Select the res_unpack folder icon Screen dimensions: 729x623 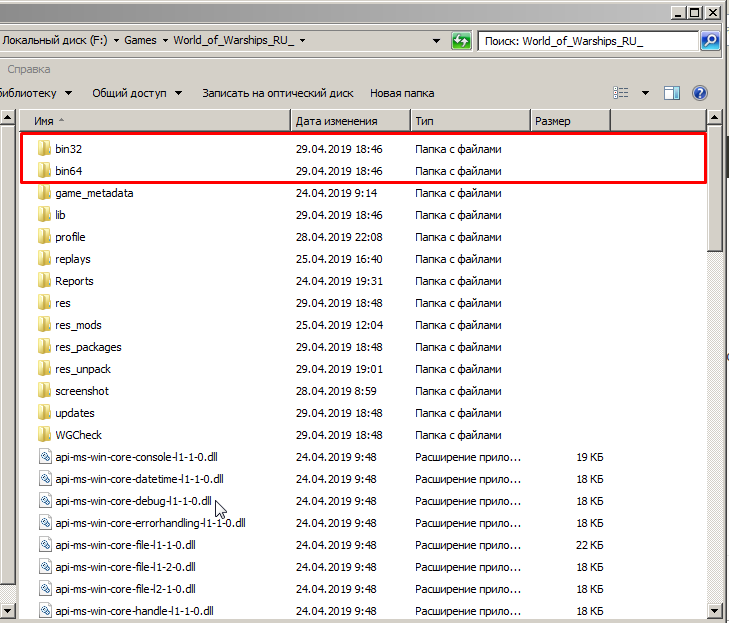point(44,369)
